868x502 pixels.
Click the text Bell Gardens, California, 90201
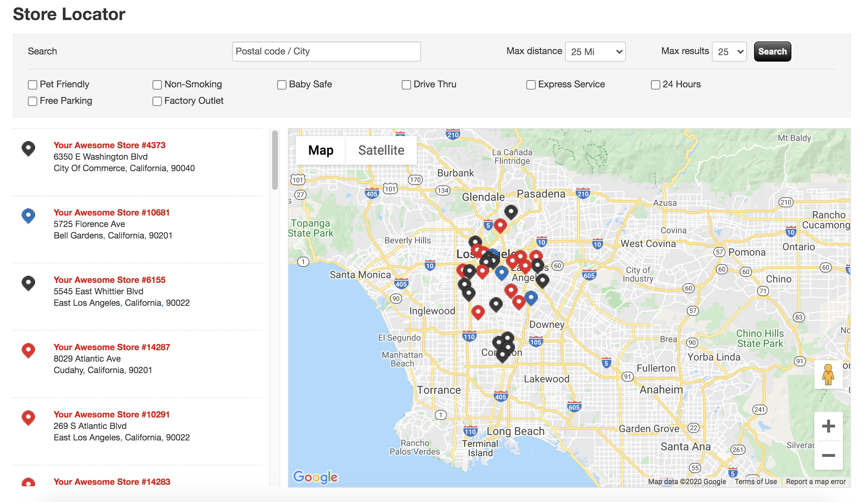[x=113, y=236]
